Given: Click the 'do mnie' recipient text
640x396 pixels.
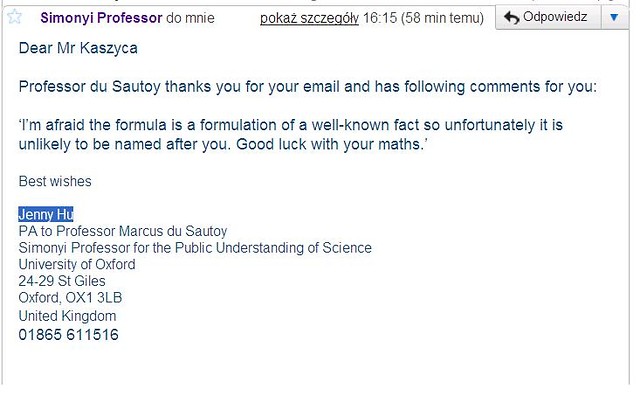Looking at the screenshot, I should tap(190, 18).
